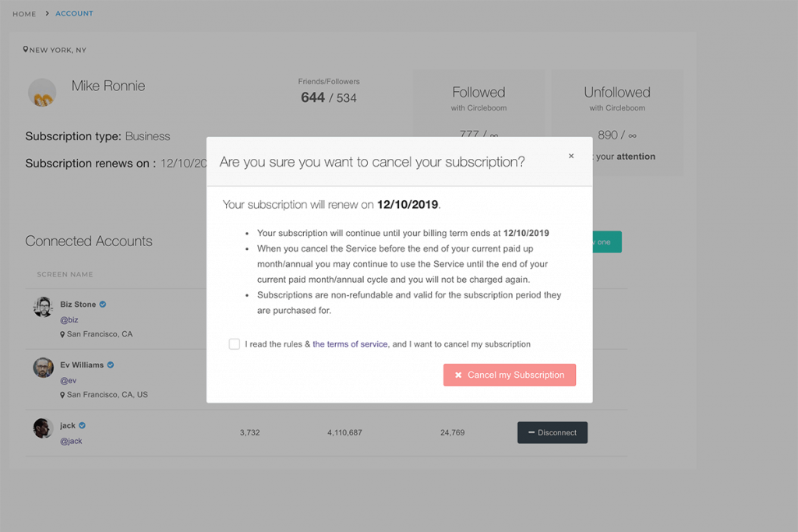
Task: Click the Cancel my Subscription button
Action: 510,375
